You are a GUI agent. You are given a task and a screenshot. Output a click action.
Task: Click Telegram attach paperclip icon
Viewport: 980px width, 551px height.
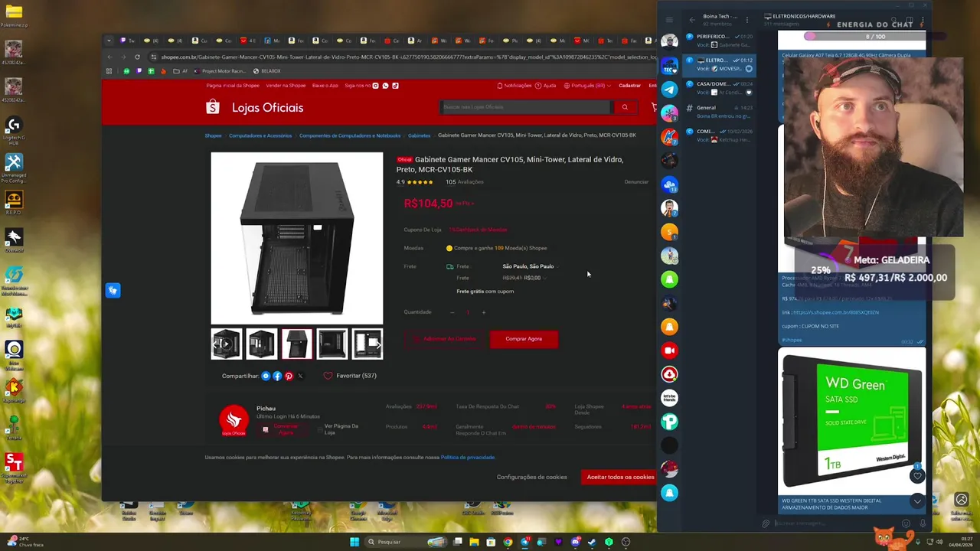(x=766, y=523)
